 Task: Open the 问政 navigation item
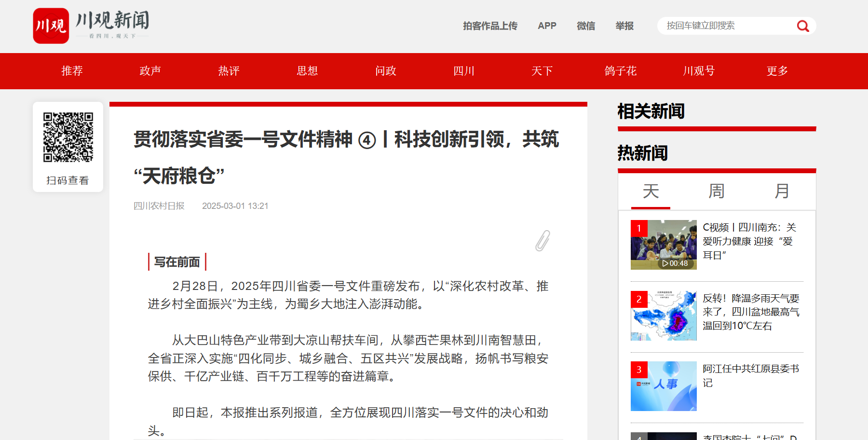[385, 71]
